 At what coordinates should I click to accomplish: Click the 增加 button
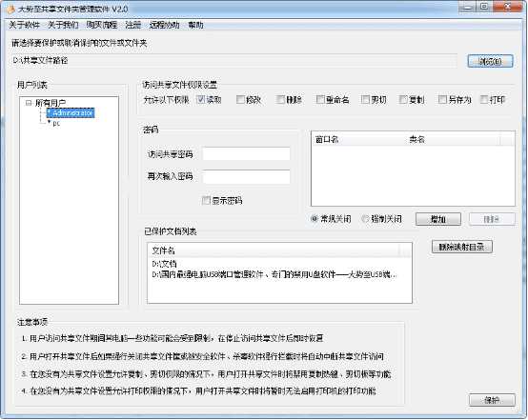click(x=438, y=219)
